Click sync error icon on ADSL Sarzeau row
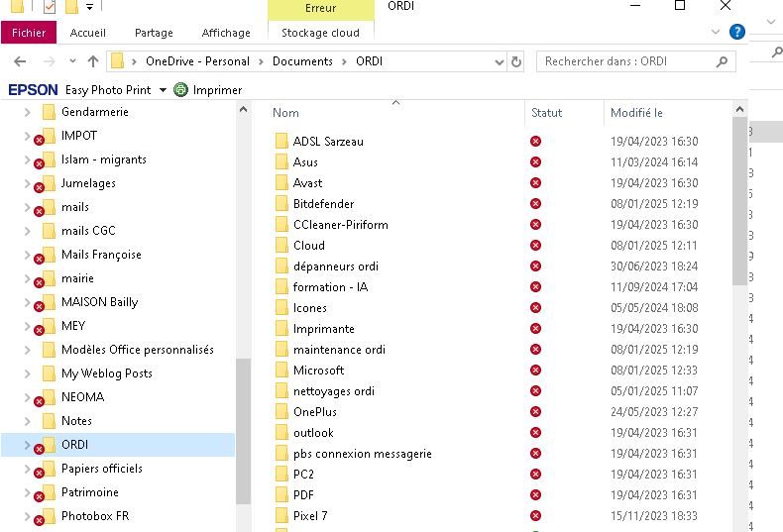The image size is (783, 532). pyautogui.click(x=536, y=142)
